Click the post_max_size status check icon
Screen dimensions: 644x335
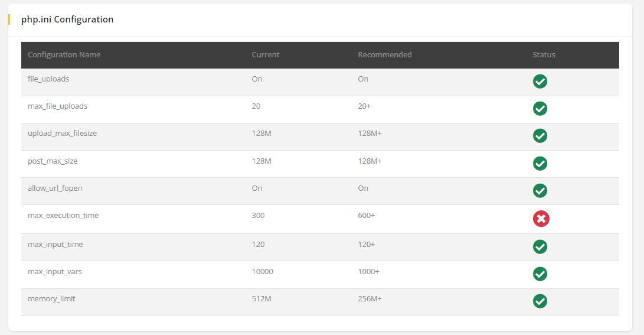pos(540,163)
